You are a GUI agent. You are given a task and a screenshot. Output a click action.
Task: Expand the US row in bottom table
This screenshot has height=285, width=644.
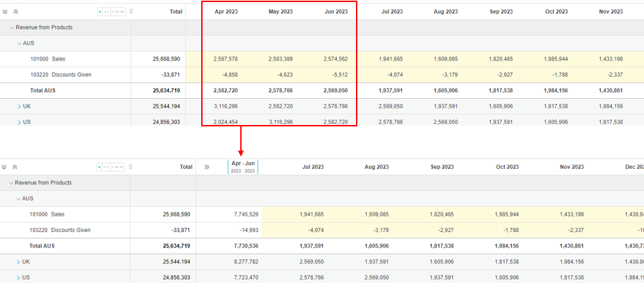(x=19, y=277)
